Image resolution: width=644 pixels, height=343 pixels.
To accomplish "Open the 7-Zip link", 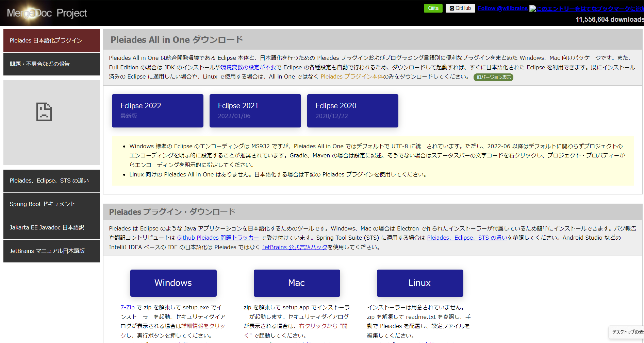I will point(128,307).
